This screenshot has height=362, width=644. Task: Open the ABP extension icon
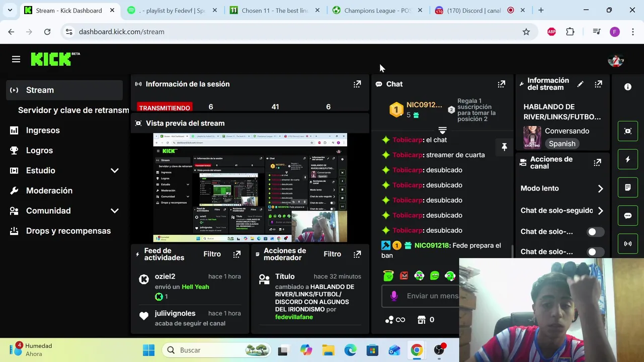coord(551,32)
